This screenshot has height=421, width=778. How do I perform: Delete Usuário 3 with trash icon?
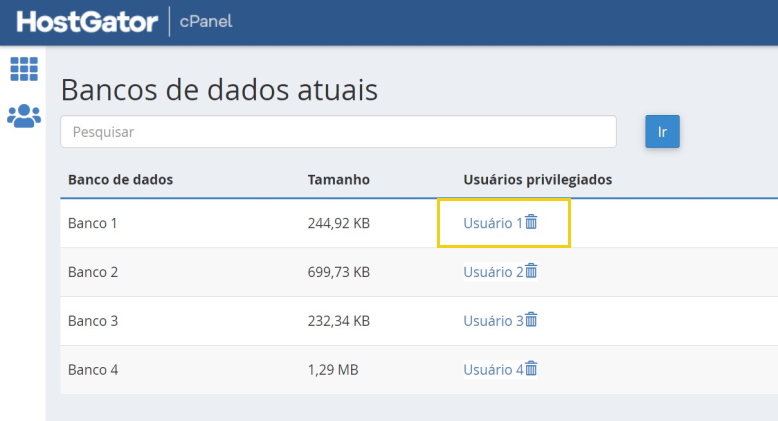[x=531, y=320]
